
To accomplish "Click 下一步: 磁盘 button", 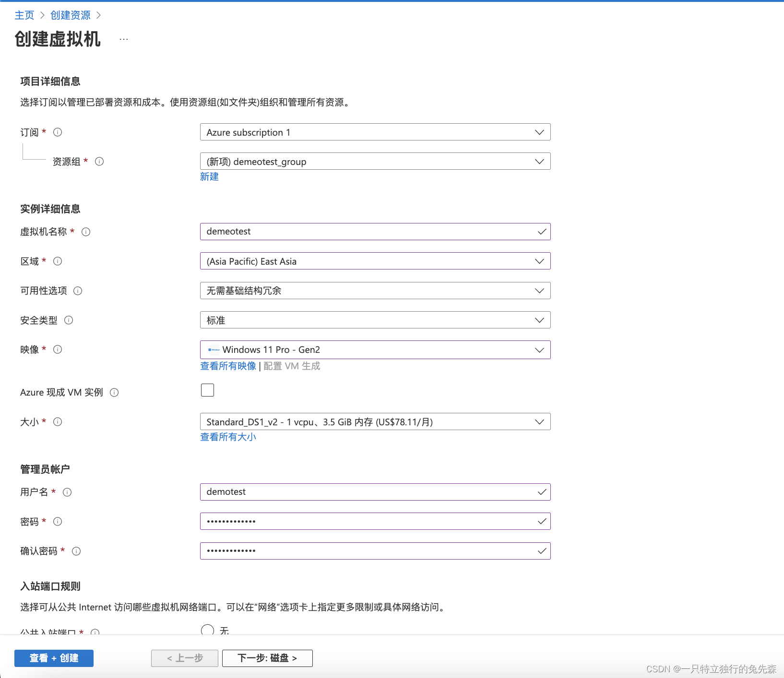I will pos(267,658).
